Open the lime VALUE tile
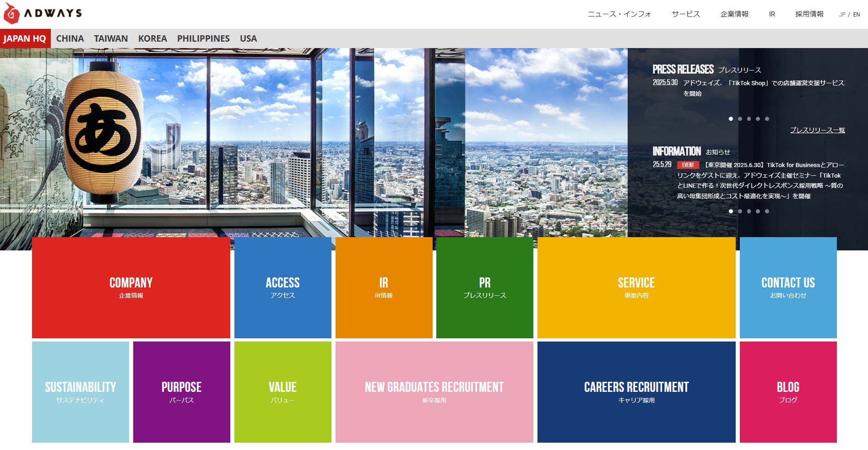 point(283,392)
